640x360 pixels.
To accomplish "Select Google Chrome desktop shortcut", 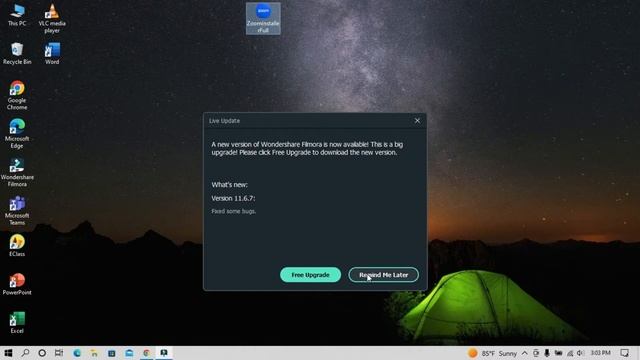I will click(x=17, y=95).
